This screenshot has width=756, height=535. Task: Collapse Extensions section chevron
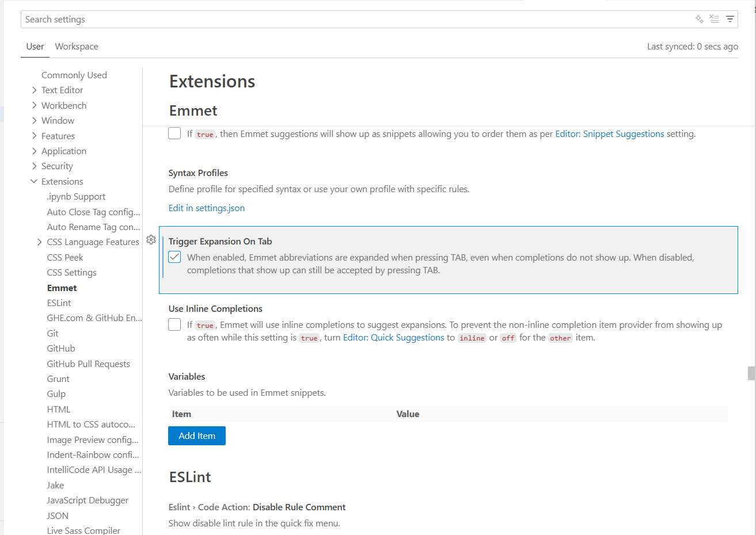coord(34,181)
